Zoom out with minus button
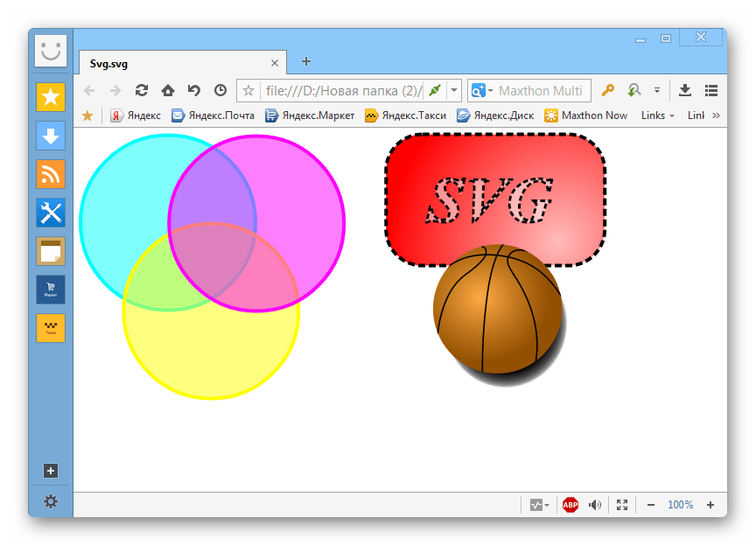 click(650, 505)
